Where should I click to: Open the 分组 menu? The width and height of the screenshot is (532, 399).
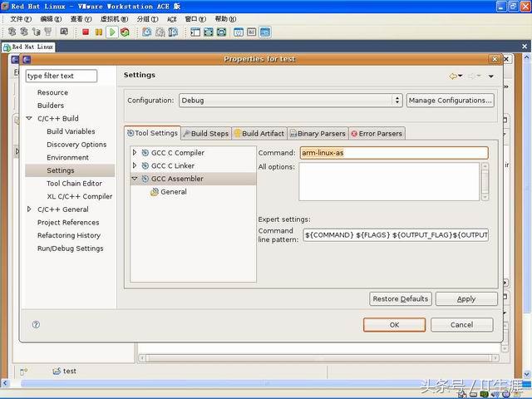(148, 19)
